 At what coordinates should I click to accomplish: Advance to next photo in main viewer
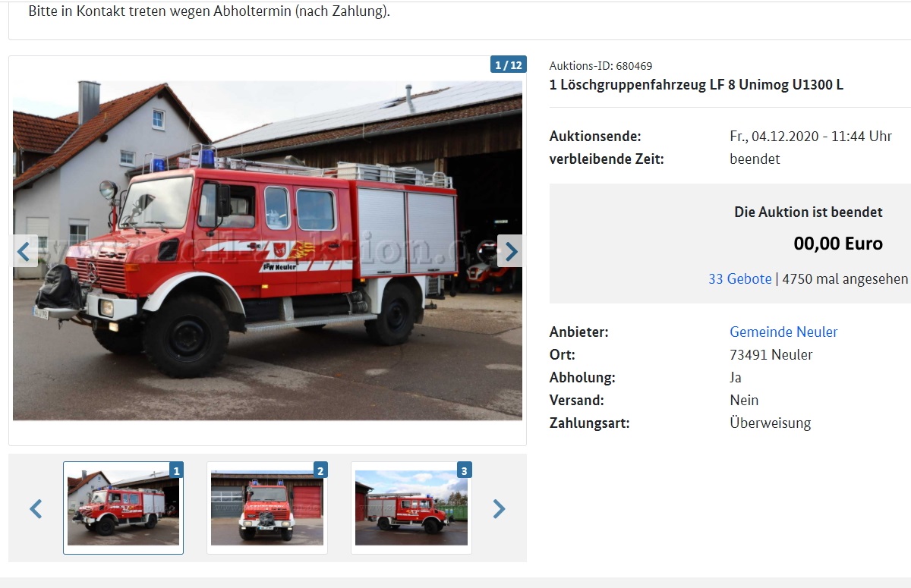point(510,251)
